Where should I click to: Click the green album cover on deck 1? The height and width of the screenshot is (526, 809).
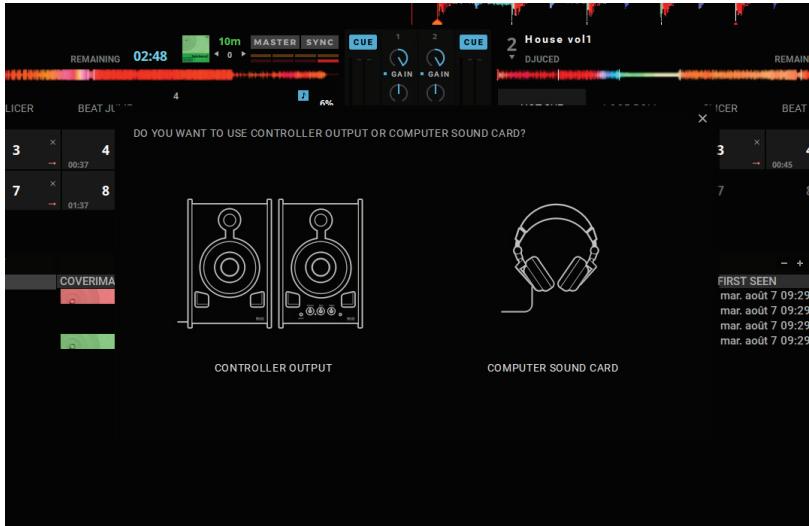click(x=196, y=49)
